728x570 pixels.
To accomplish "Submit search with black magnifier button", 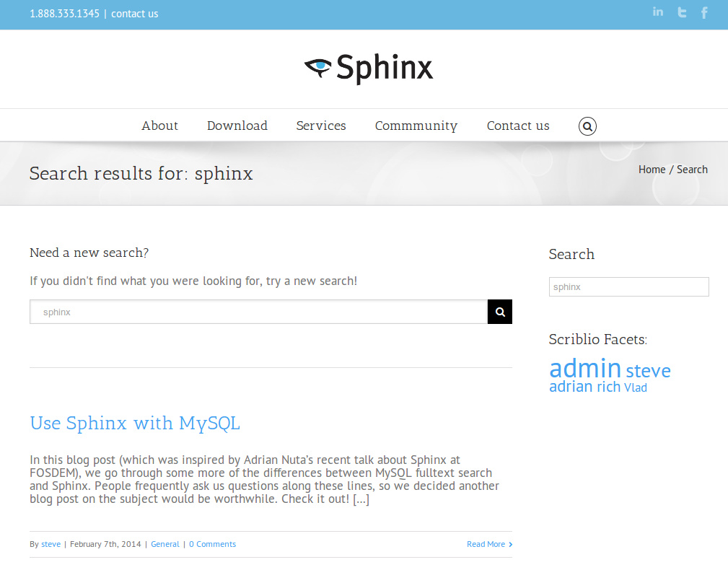I will pyautogui.click(x=499, y=312).
